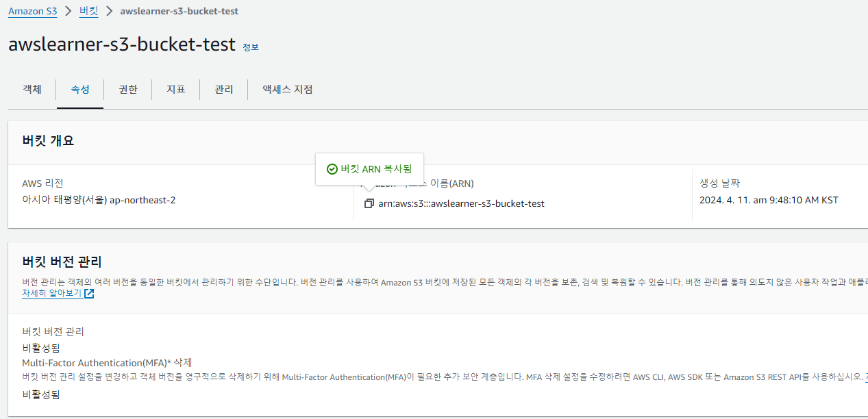Click the 버킷 ARN 복사됨 popup message
868x419 pixels.
[x=370, y=169]
